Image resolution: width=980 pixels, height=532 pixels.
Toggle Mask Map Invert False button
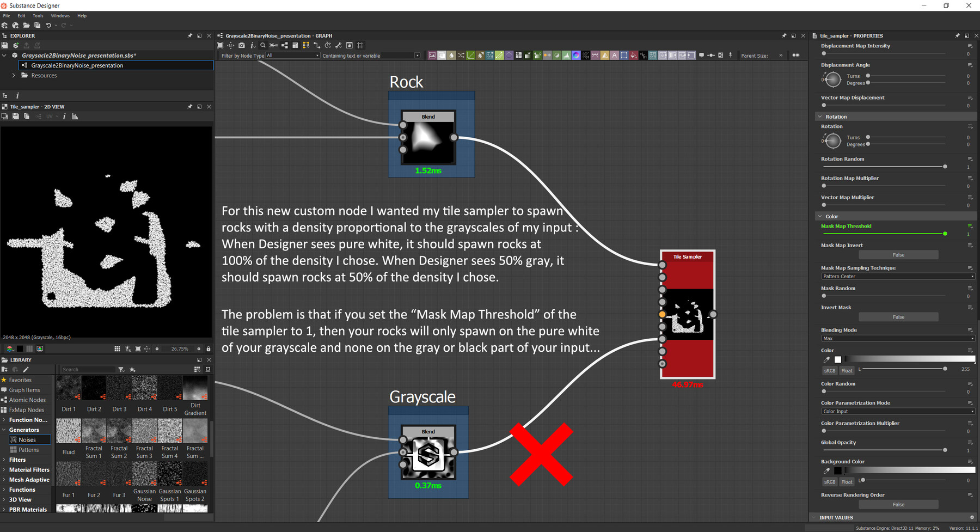898,255
